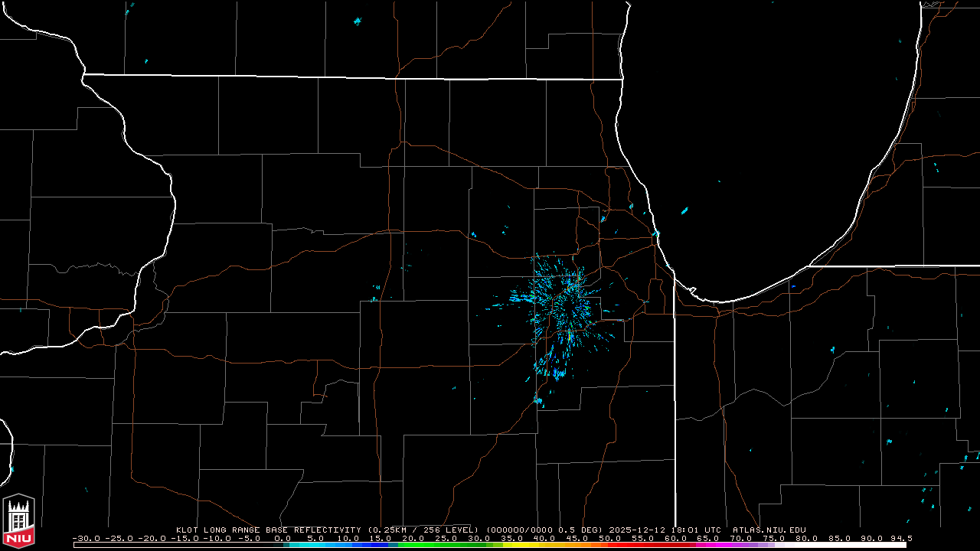Click the 35.0 scale label
The height and width of the screenshot is (551, 980).
click(511, 538)
